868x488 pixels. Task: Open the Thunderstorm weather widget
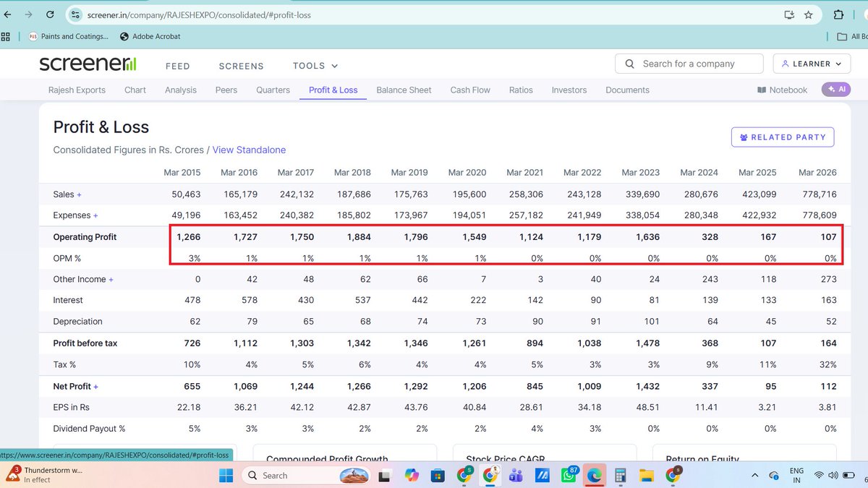click(46, 475)
